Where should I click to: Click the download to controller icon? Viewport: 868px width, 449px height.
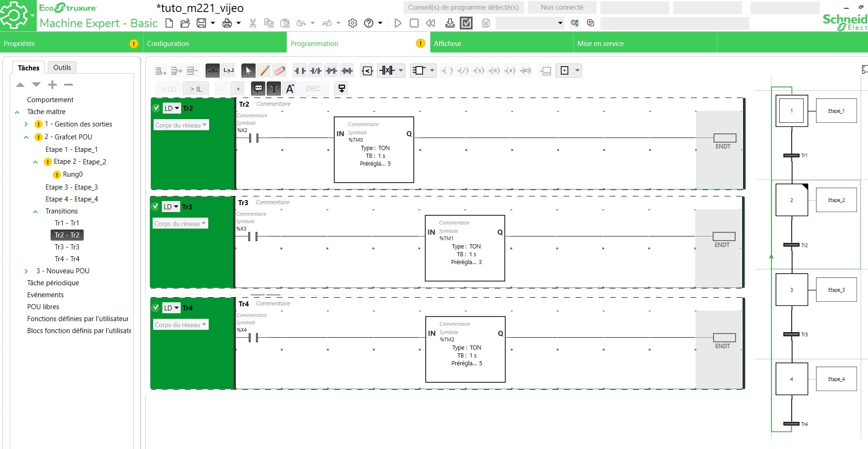point(450,23)
